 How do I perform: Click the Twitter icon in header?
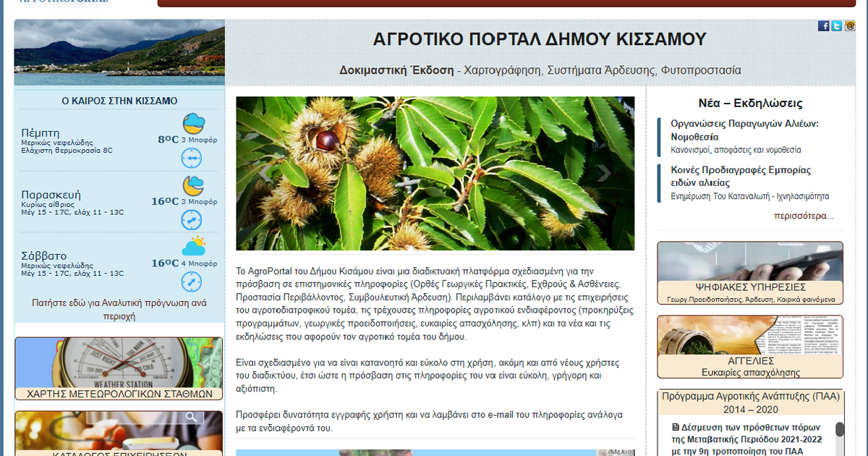836,26
